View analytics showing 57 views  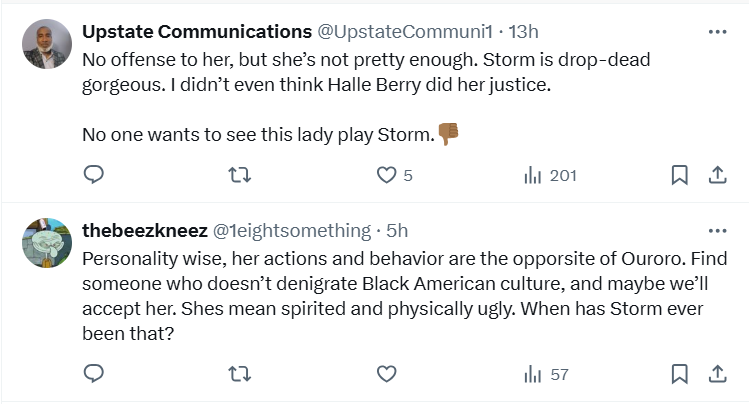click(x=546, y=374)
